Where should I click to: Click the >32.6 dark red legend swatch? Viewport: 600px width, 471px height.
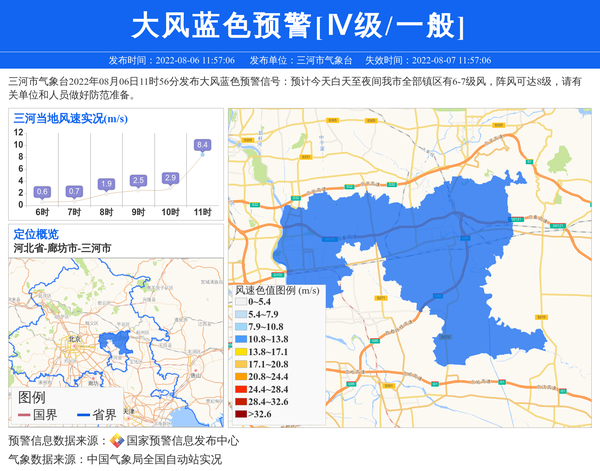pos(241,414)
